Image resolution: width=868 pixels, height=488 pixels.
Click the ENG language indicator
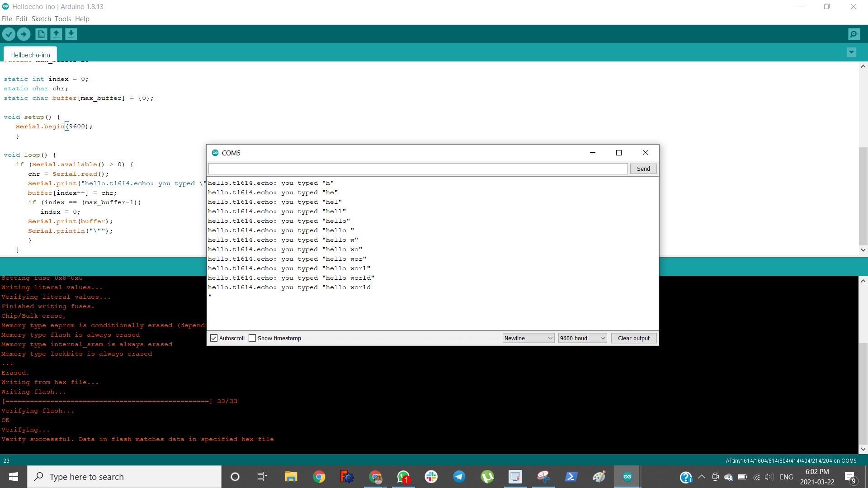(x=786, y=477)
